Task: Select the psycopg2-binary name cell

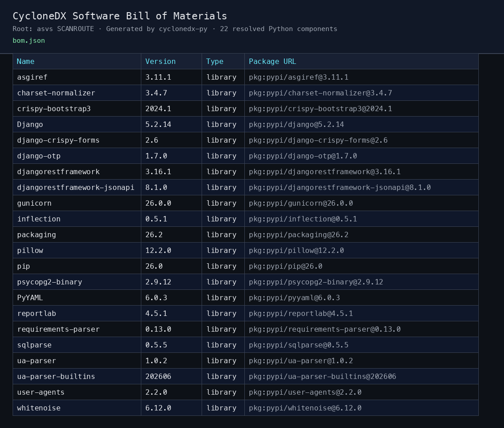Action: coord(77,282)
